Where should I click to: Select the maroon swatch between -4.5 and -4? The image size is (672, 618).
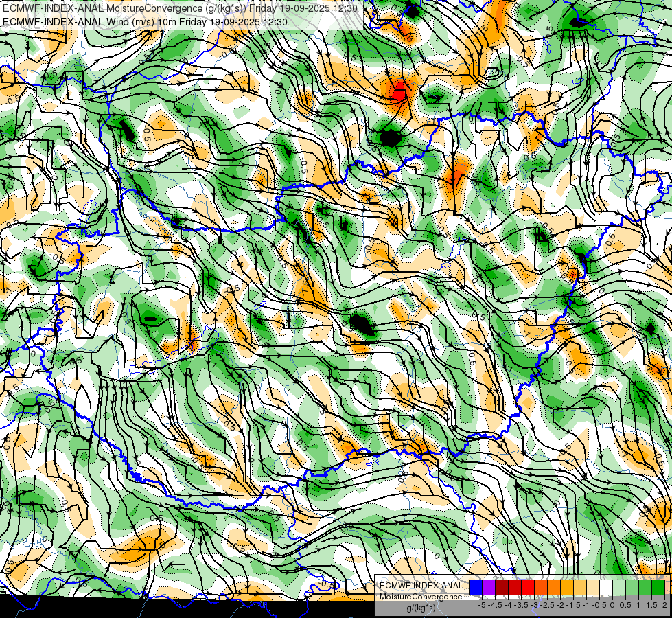(502, 587)
